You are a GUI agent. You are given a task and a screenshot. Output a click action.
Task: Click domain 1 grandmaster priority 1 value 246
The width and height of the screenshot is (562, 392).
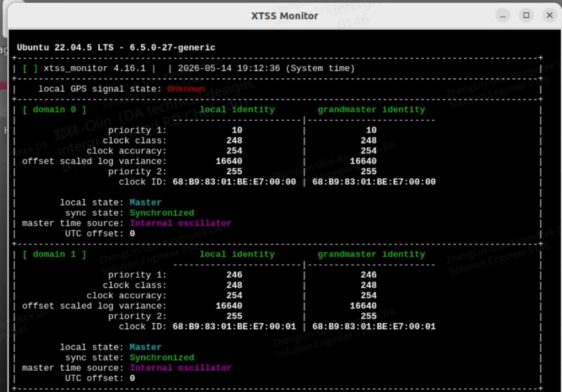[369, 275]
